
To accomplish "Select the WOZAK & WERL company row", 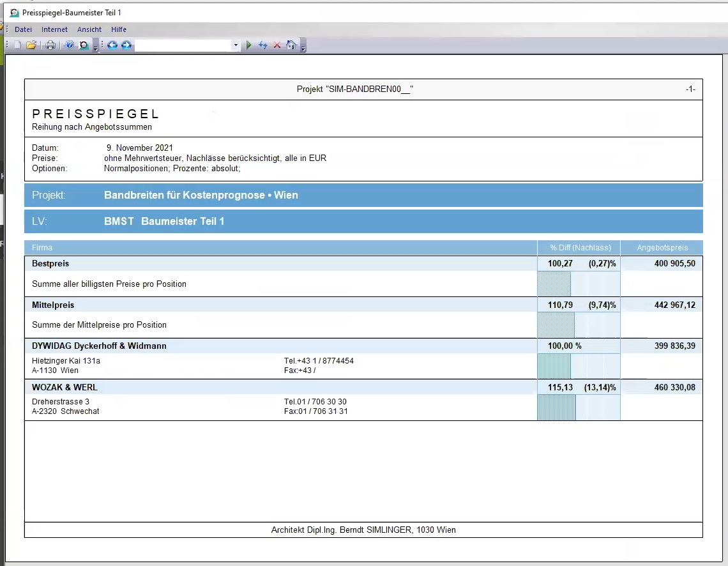I will pos(64,387).
